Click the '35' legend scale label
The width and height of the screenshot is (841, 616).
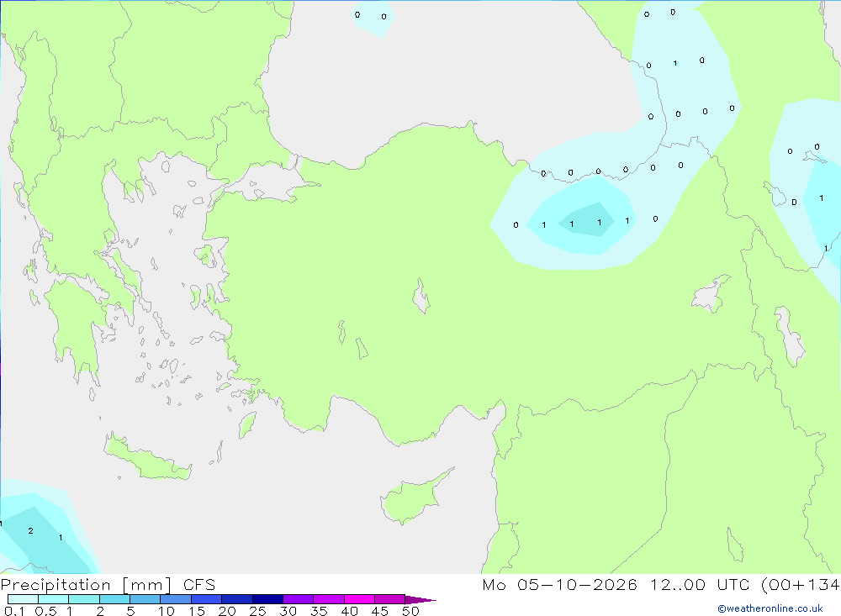point(319,611)
